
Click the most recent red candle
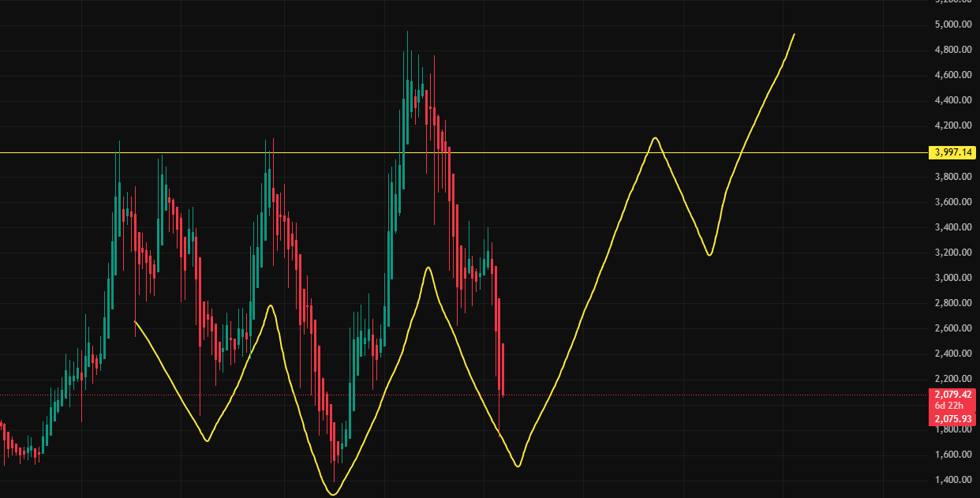[503, 369]
